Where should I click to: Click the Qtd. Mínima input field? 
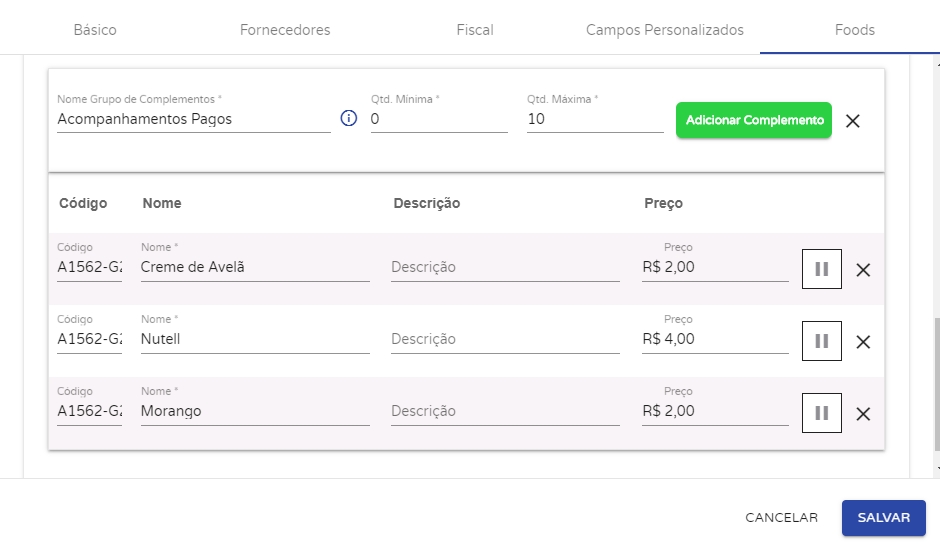coord(439,119)
